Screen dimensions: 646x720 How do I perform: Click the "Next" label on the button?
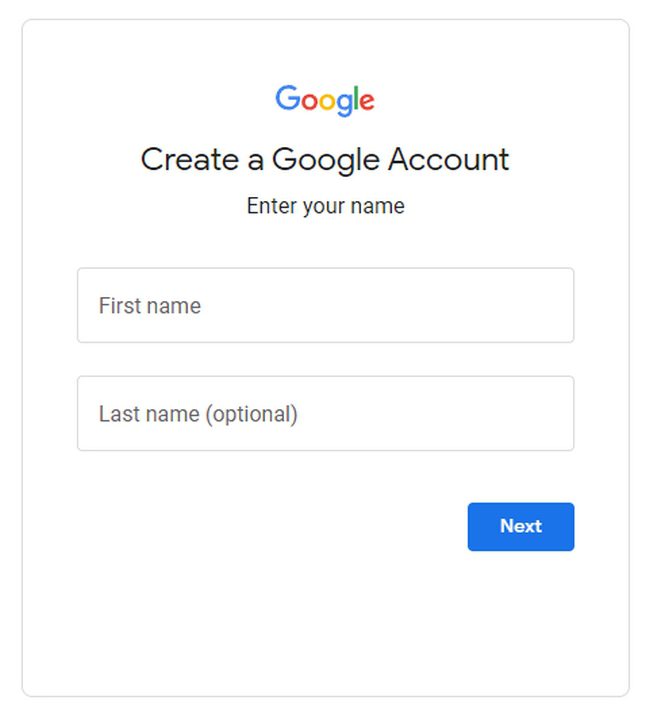521,526
